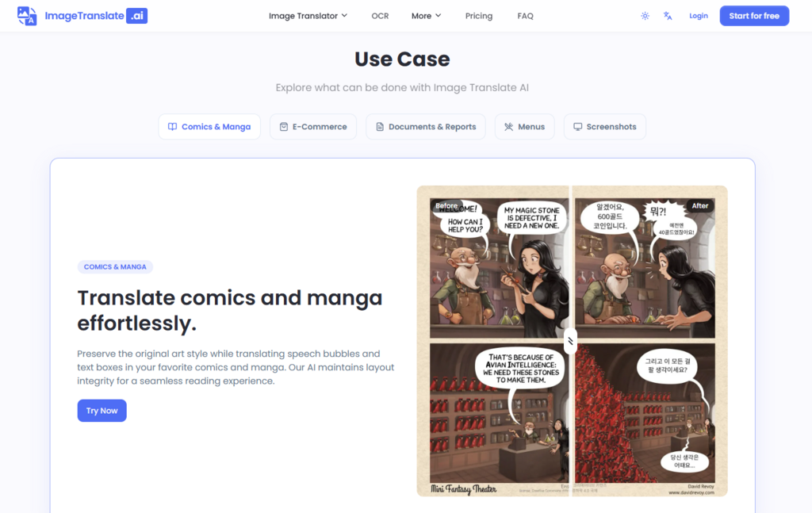The width and height of the screenshot is (812, 513).
Task: Switch to the Documents & Reports tab
Action: (x=426, y=127)
